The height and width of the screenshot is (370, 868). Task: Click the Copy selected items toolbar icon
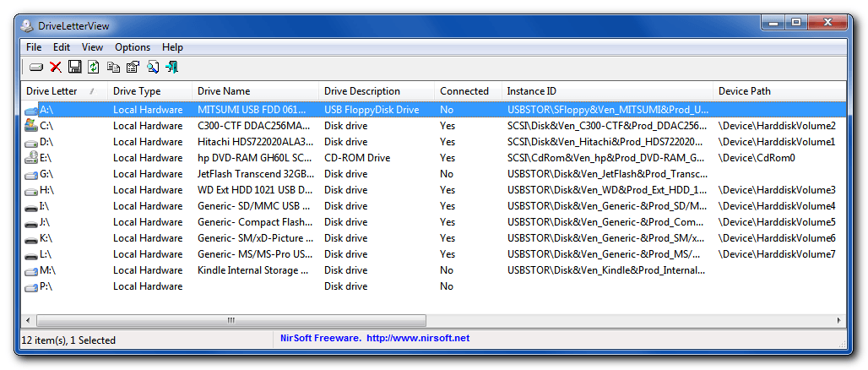pyautogui.click(x=113, y=67)
